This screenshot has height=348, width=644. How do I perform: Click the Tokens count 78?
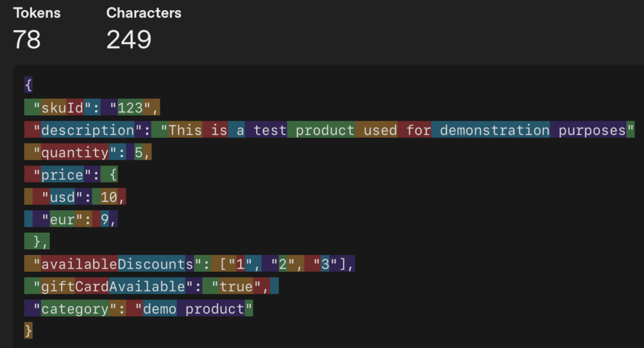point(27,40)
